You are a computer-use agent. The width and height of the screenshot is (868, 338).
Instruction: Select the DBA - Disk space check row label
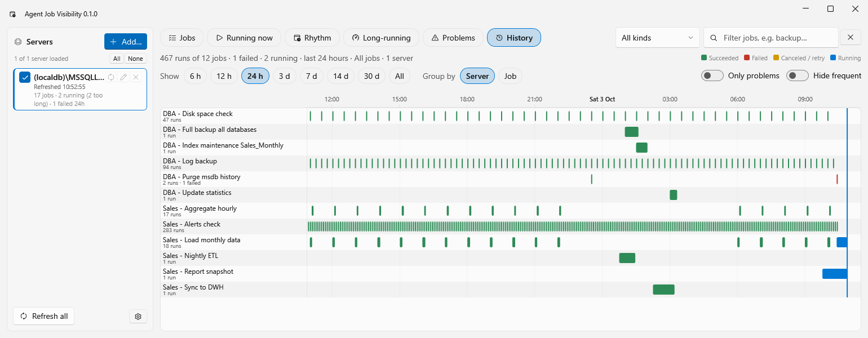tap(198, 114)
